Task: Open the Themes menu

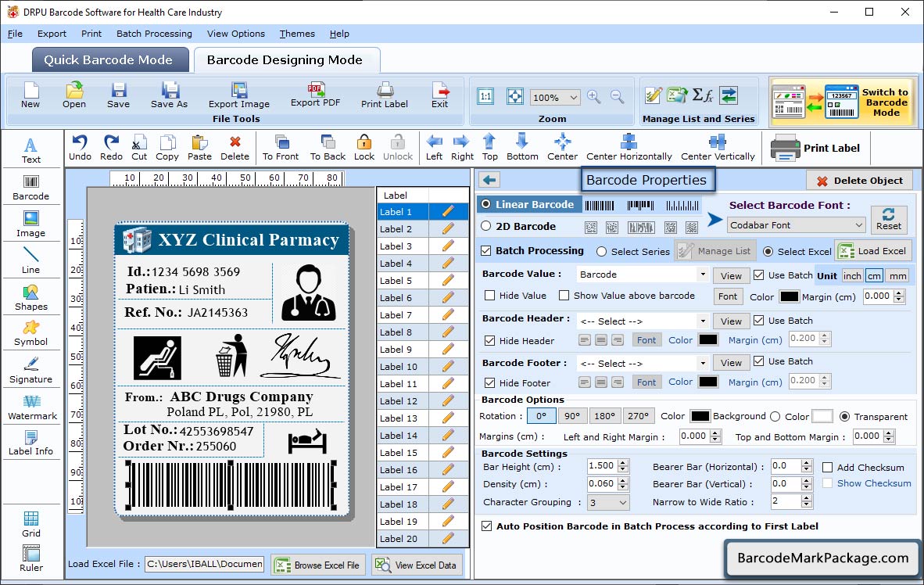Action: click(297, 34)
